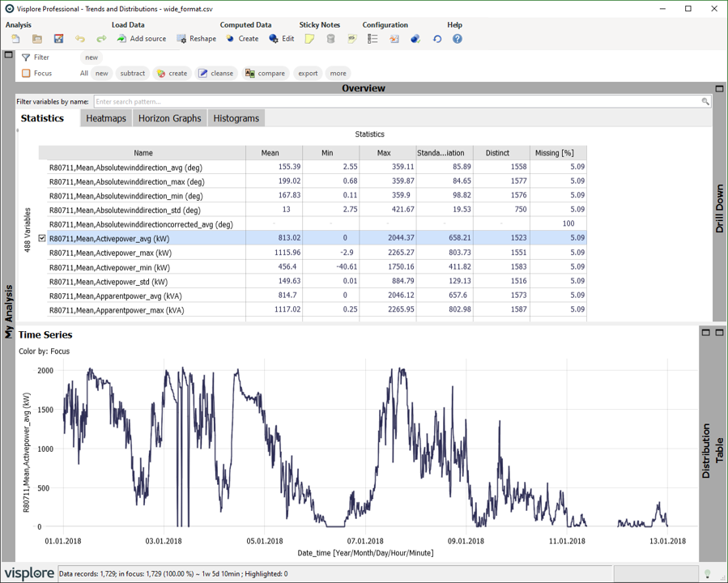Open the Histograms tab

pos(236,118)
